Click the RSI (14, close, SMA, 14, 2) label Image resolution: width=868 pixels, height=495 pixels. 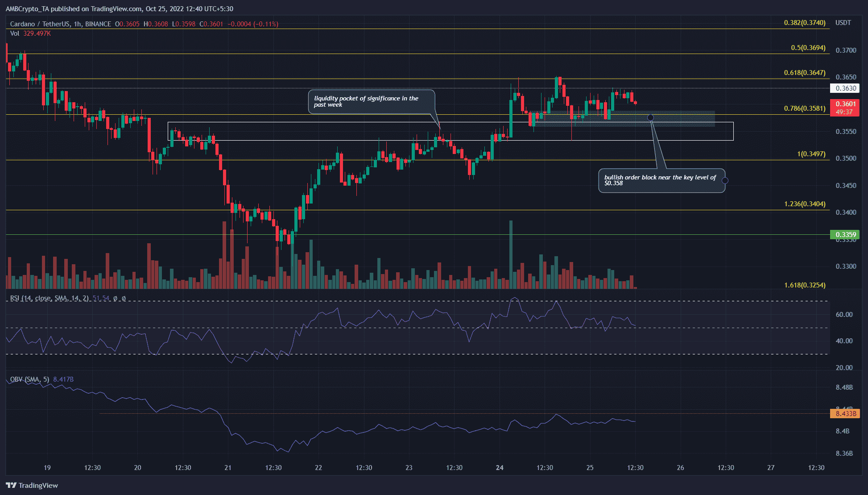pyautogui.click(x=49, y=298)
